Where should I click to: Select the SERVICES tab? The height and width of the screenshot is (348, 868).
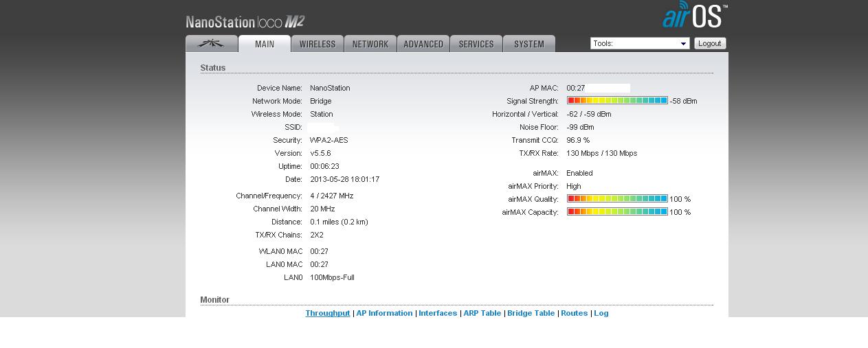476,44
